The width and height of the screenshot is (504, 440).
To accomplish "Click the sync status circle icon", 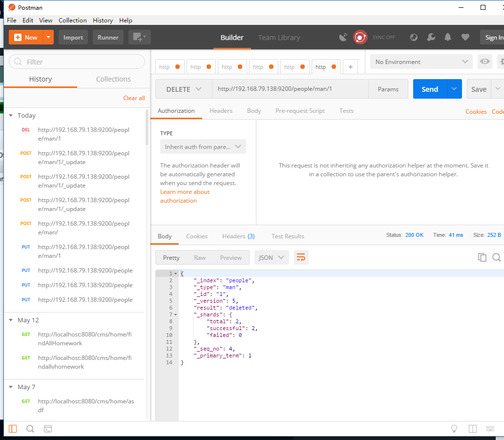I will [360, 38].
